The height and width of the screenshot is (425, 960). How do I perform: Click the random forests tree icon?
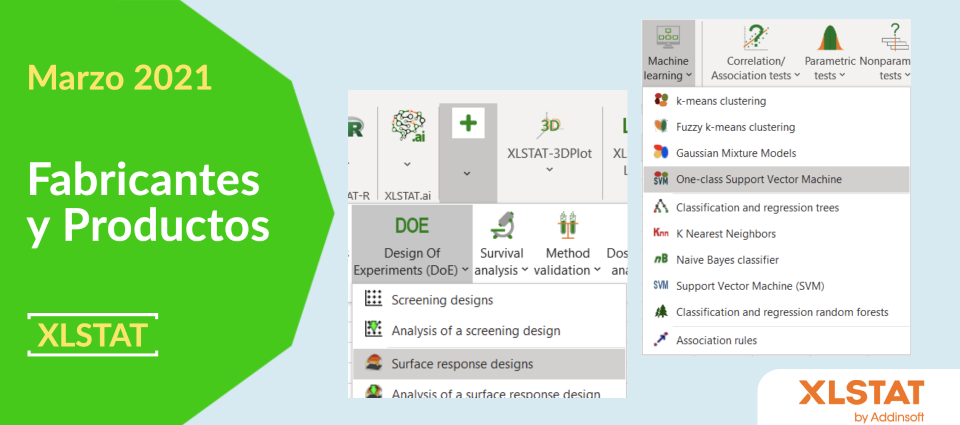click(660, 312)
